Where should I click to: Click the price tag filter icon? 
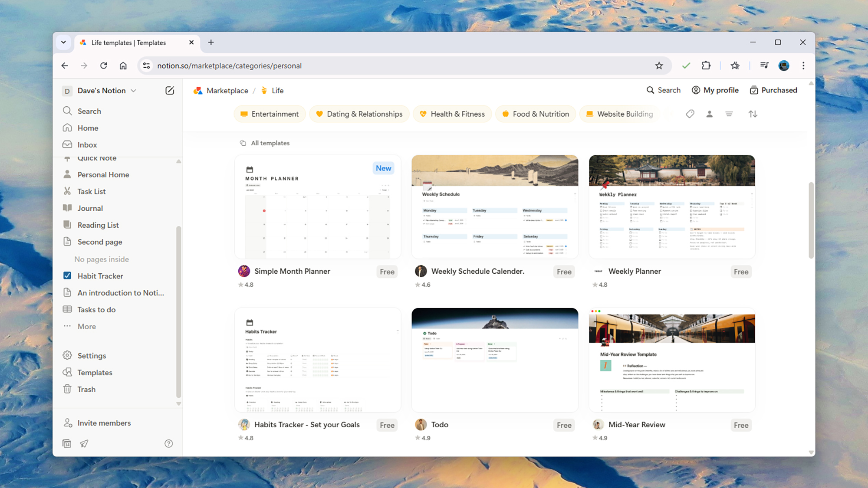click(x=690, y=114)
